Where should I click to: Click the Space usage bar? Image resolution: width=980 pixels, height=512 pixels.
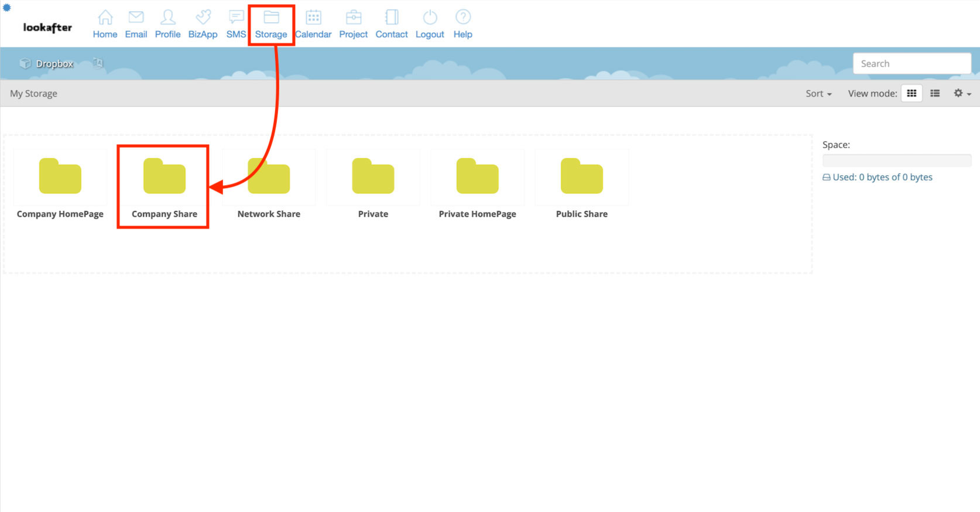click(896, 161)
